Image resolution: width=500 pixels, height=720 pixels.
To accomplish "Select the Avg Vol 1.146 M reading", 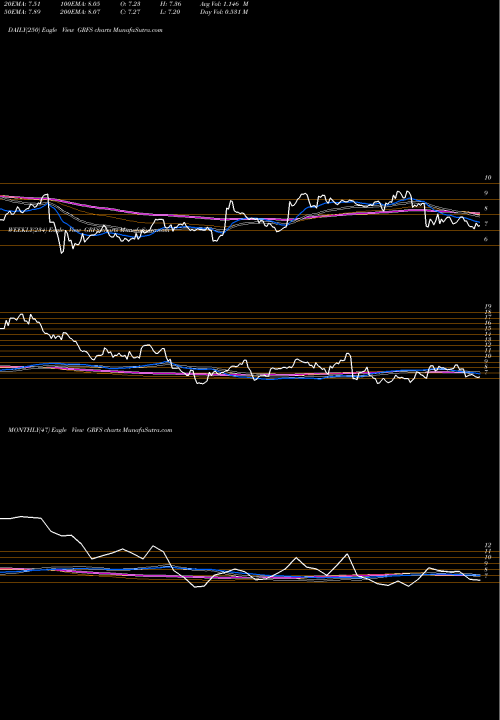I will point(224,4).
